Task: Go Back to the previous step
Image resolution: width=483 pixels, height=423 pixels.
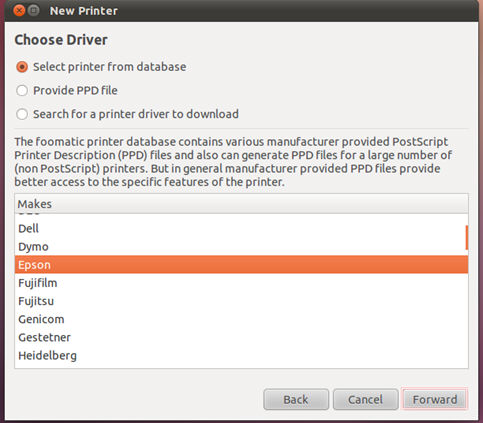Action: point(296,399)
